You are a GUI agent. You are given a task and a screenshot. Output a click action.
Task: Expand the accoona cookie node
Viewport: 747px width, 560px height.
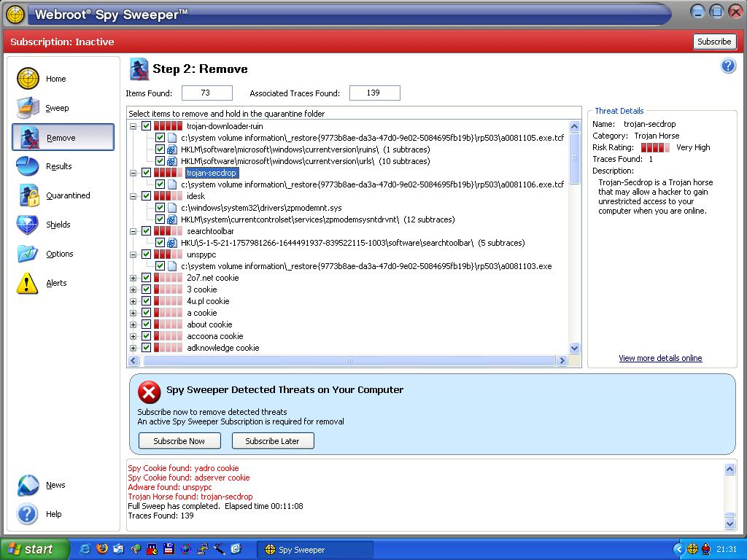point(133,336)
